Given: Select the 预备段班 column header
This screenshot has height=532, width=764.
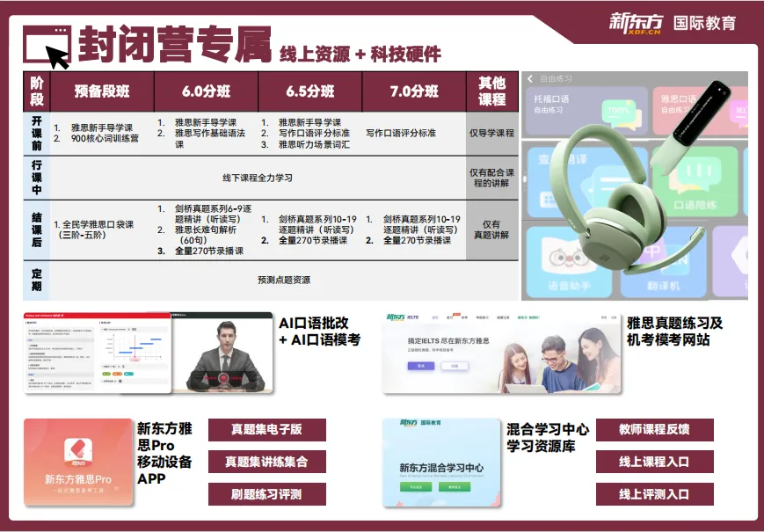Looking at the screenshot, I should point(102,91).
